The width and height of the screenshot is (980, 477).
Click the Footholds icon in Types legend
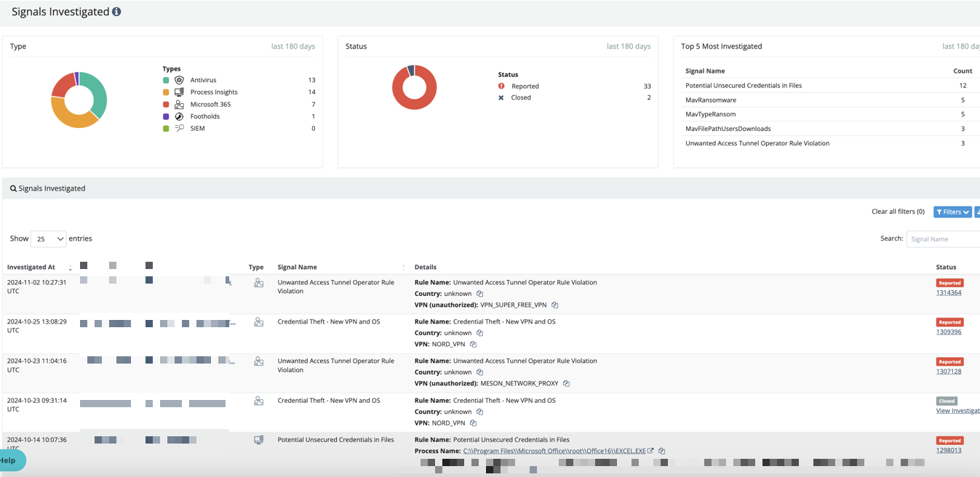coord(179,116)
